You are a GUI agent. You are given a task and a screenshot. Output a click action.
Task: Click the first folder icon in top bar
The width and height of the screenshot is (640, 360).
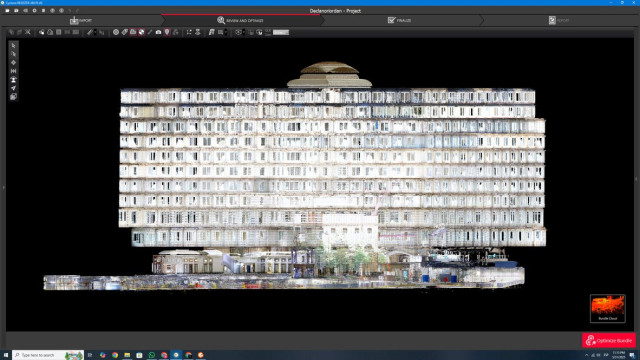coord(7,11)
